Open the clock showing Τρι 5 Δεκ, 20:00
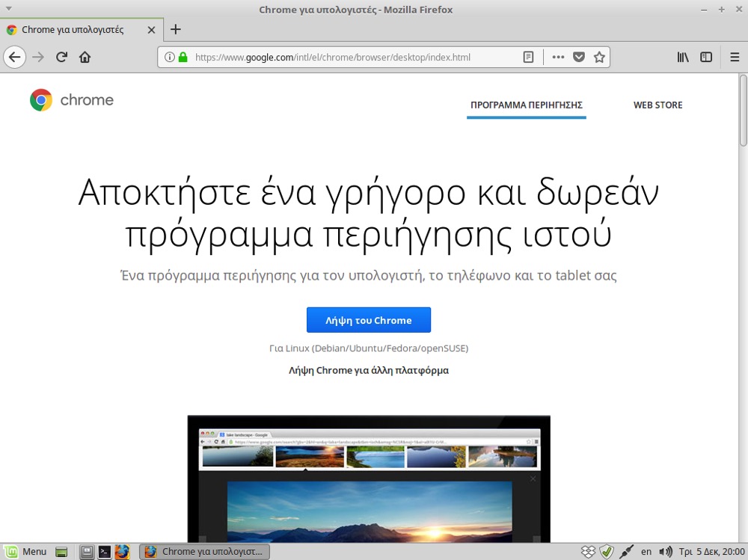This screenshot has height=560, width=748. pos(712,552)
